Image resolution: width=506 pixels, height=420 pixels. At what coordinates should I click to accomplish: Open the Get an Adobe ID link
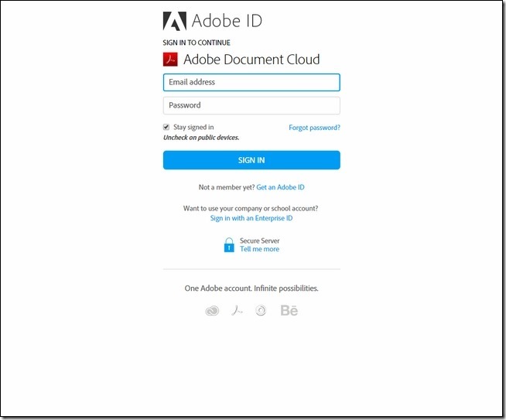click(x=280, y=187)
